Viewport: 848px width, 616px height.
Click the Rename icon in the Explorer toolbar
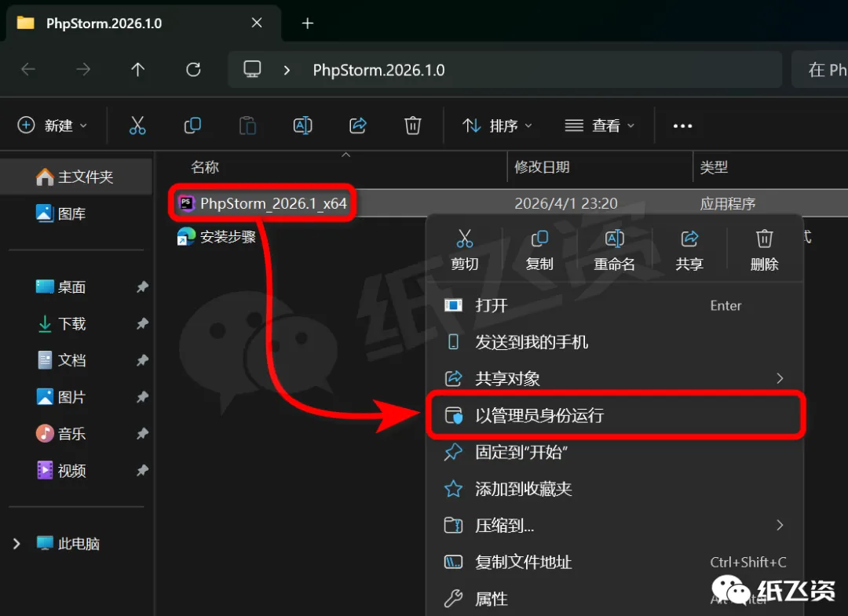(303, 126)
